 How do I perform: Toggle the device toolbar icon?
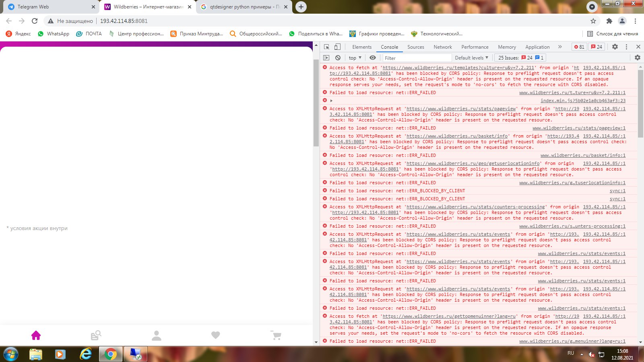(x=338, y=47)
